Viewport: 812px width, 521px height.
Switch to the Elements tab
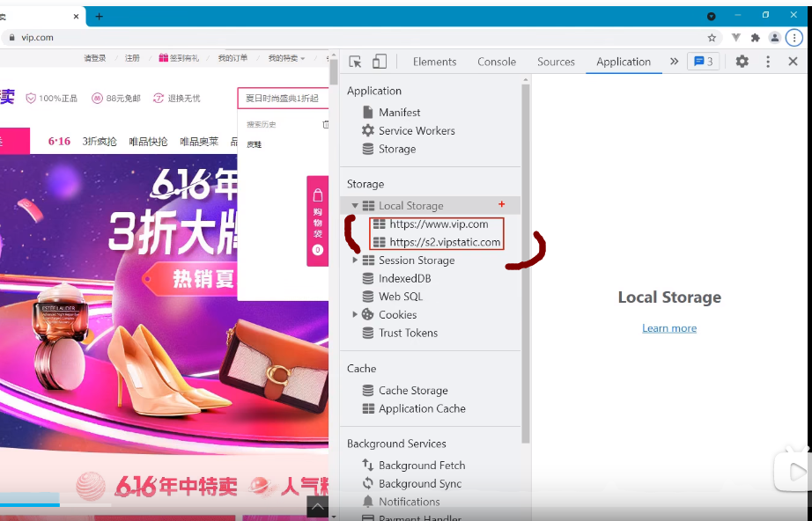coord(434,62)
